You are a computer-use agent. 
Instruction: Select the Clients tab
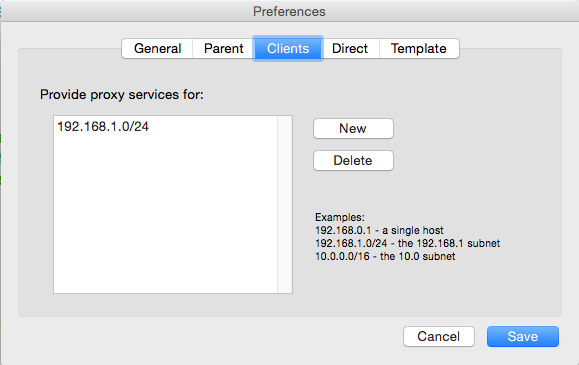pyautogui.click(x=288, y=48)
